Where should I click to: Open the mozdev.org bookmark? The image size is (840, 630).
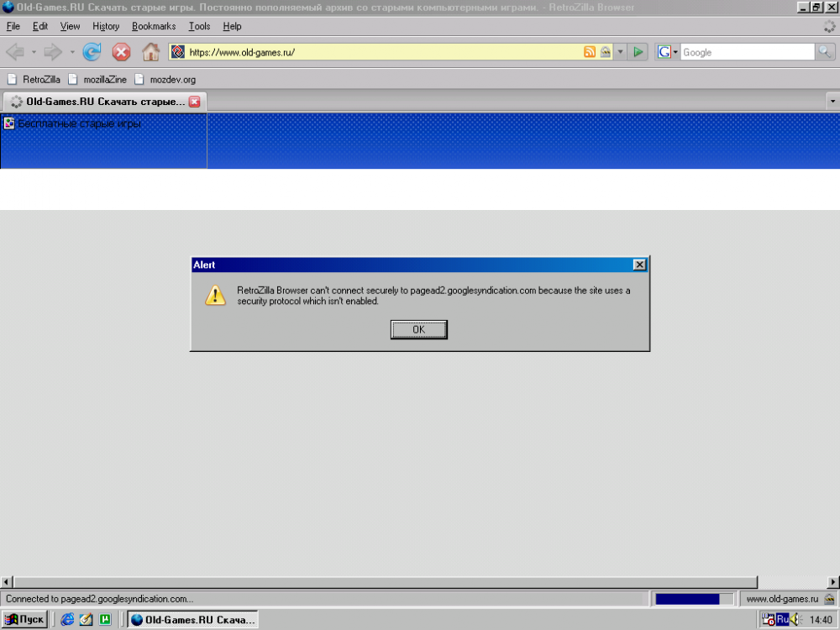(165, 79)
